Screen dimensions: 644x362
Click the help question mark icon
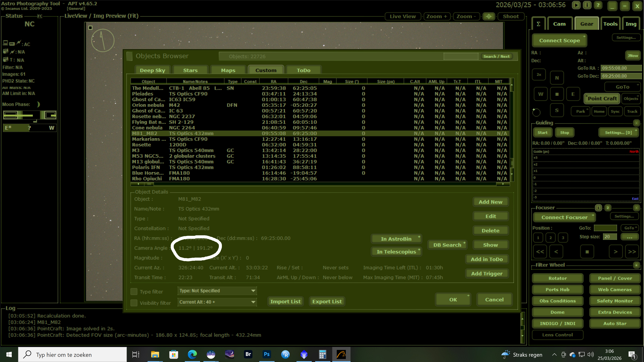point(598,5)
